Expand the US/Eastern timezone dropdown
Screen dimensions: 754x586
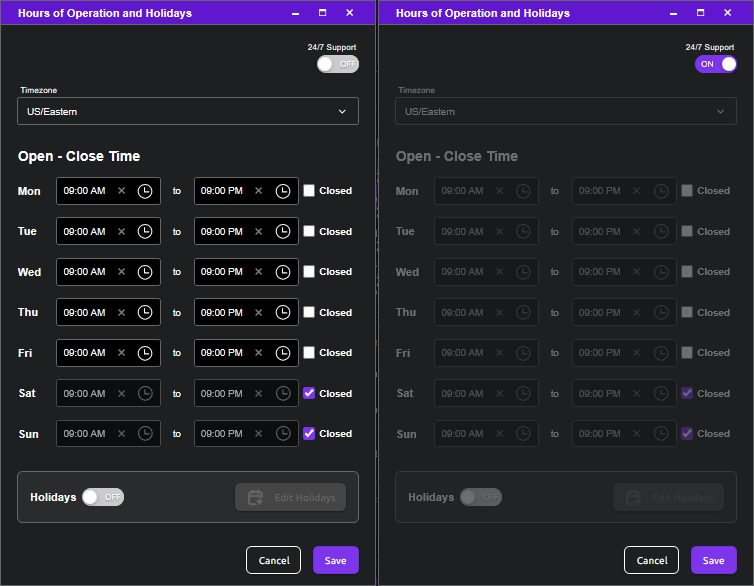[188, 111]
